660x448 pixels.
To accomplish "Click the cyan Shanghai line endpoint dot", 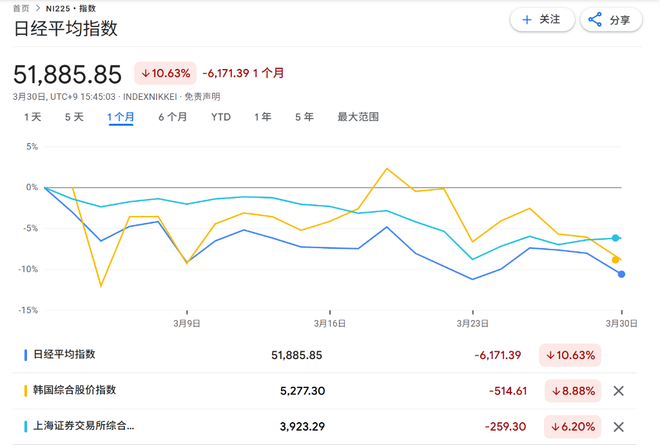I will [x=616, y=238].
